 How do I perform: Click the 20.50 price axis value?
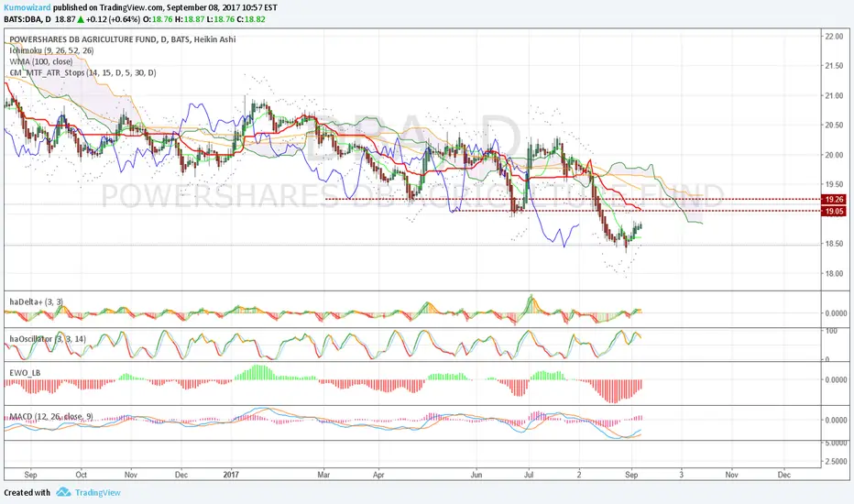click(833, 126)
